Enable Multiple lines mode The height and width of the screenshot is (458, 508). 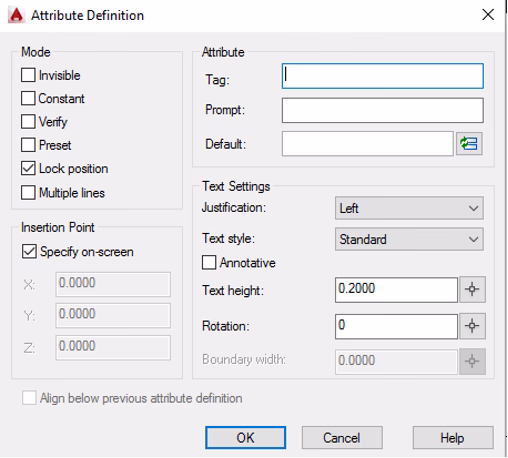pyautogui.click(x=28, y=193)
